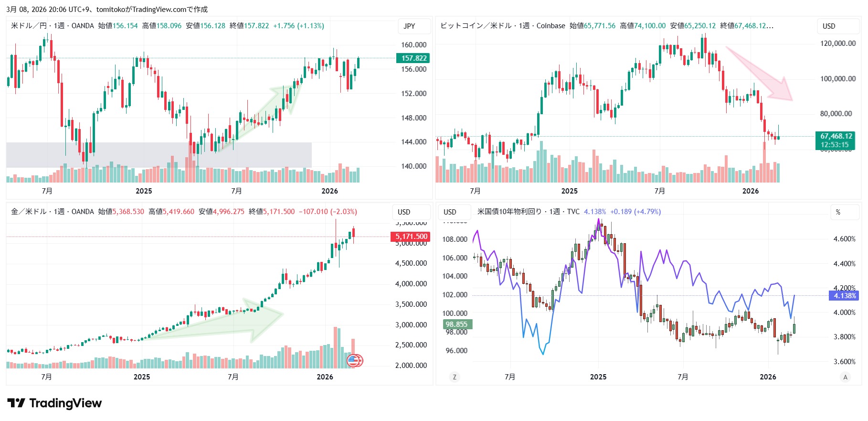Open the USD currency selector on Bitcoin chart

(x=829, y=26)
